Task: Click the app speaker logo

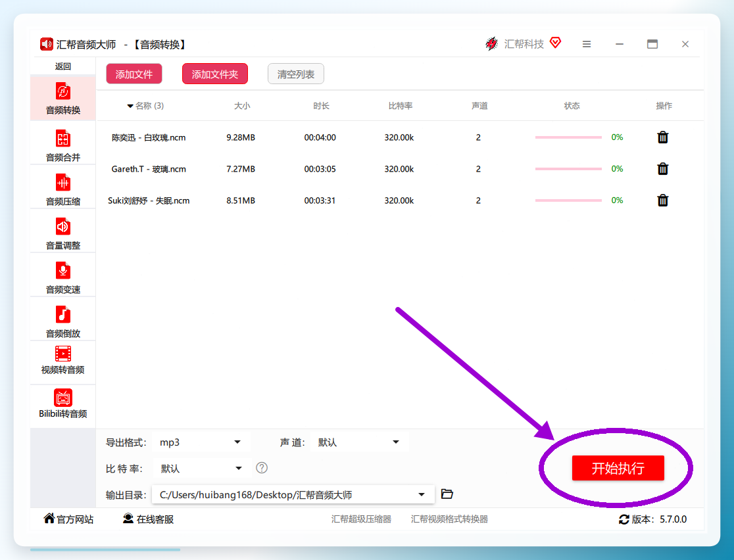Action: [46, 44]
